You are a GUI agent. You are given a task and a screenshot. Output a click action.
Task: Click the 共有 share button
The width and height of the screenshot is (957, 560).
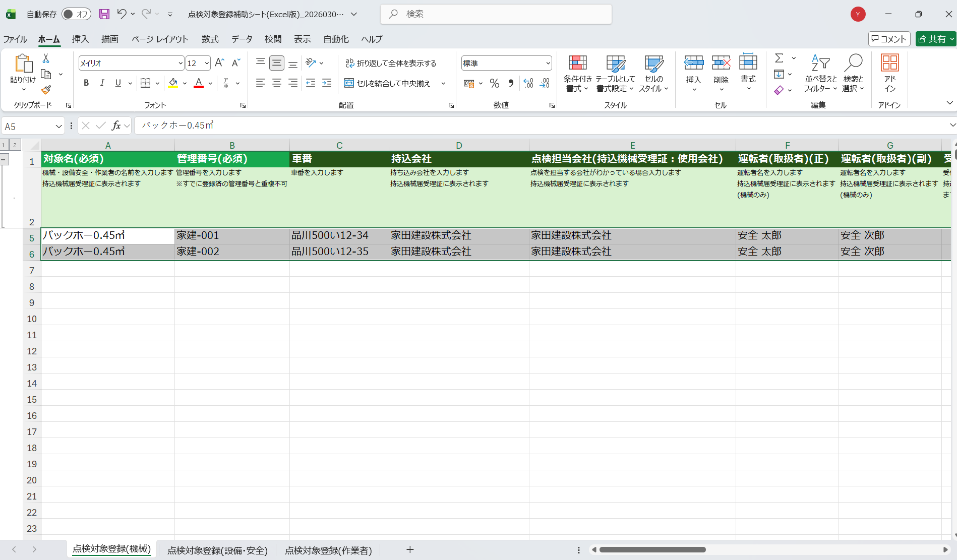coord(935,39)
